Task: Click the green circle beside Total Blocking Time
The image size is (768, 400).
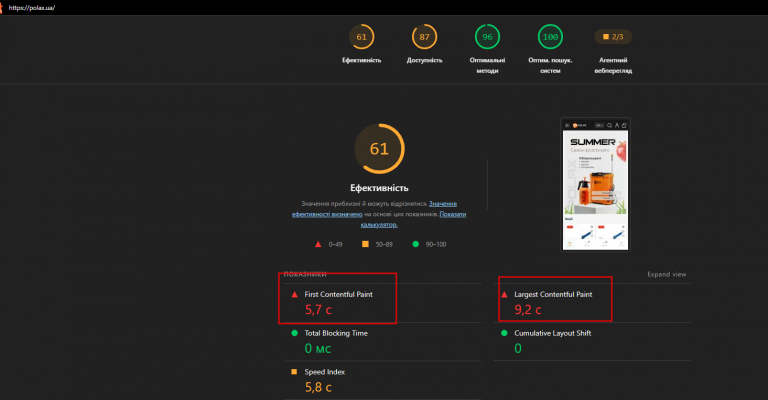Action: (294, 333)
